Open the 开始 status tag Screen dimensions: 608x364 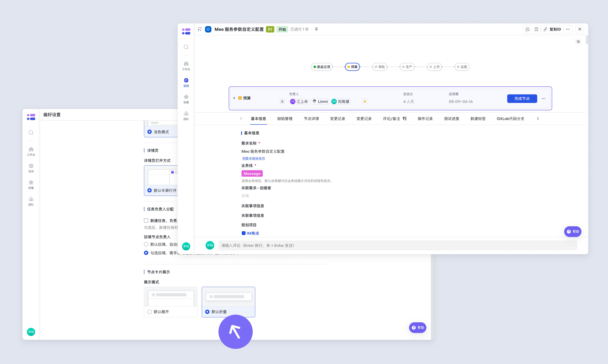click(x=282, y=29)
